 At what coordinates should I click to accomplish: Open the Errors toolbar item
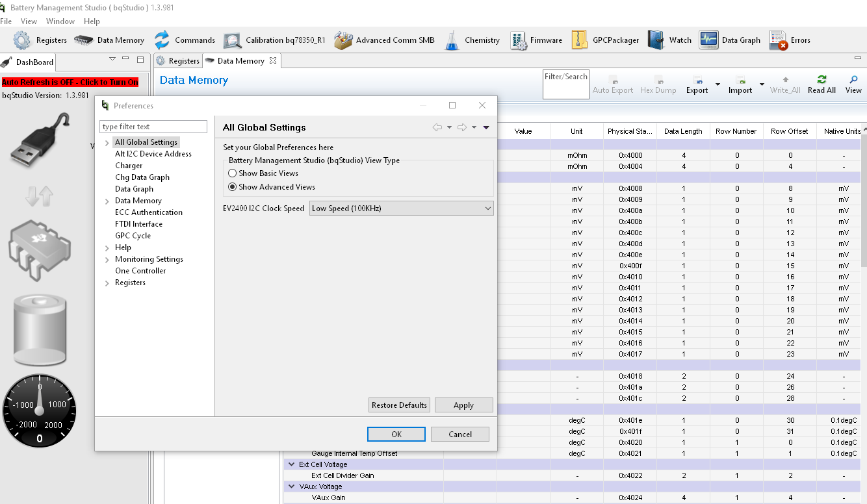790,40
